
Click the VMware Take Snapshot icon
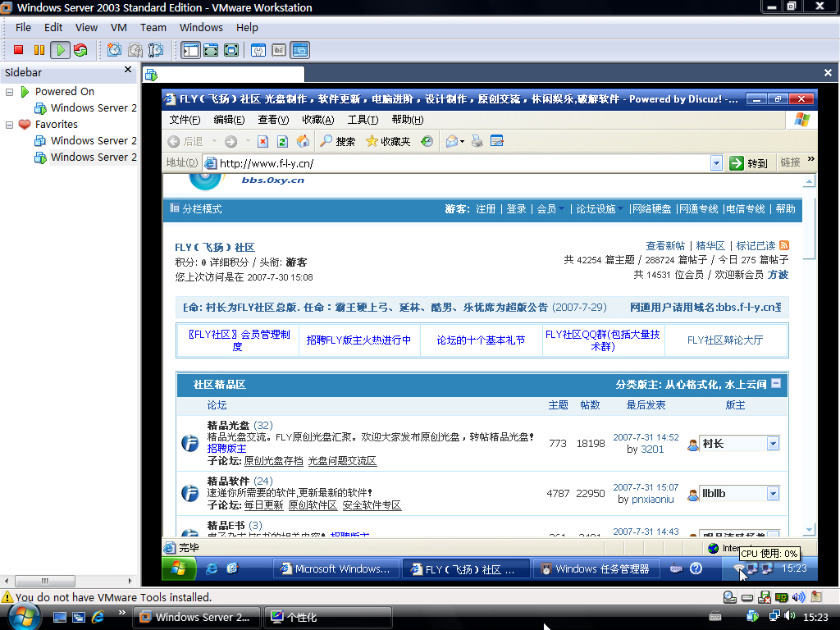coord(114,50)
